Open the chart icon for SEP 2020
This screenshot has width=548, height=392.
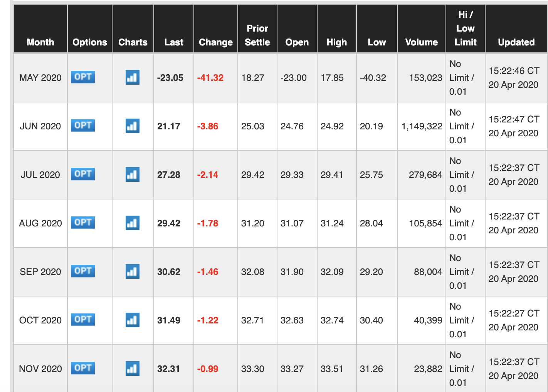click(133, 271)
